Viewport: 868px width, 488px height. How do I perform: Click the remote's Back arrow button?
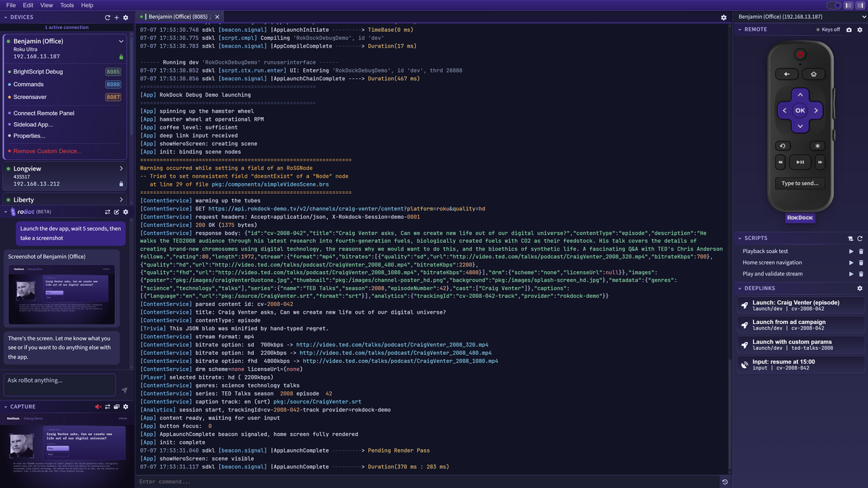point(786,74)
